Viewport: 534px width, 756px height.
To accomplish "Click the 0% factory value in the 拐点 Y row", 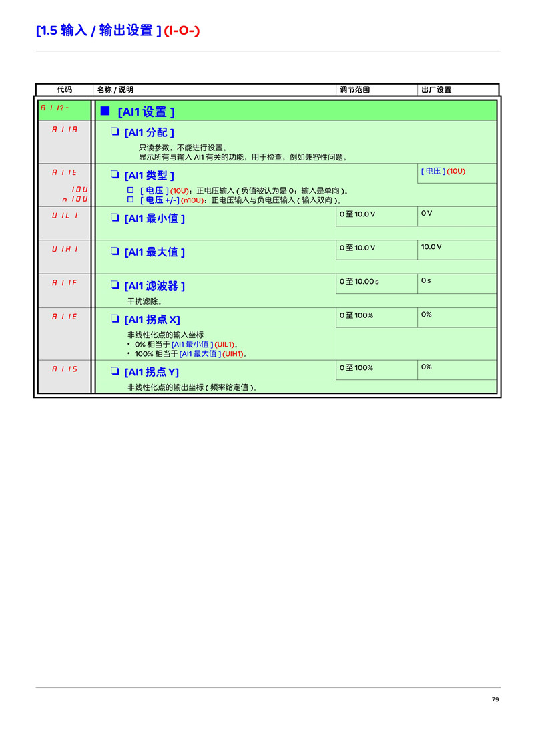I will click(x=426, y=367).
